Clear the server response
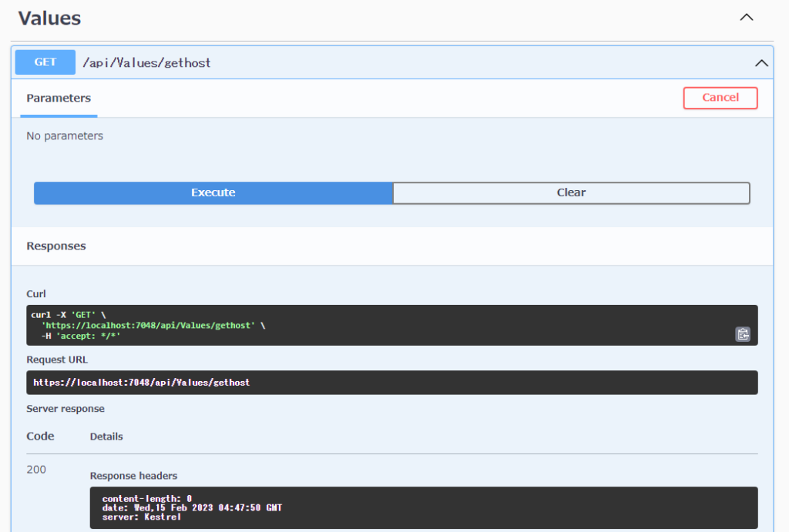This screenshot has width=789, height=532. pos(571,192)
